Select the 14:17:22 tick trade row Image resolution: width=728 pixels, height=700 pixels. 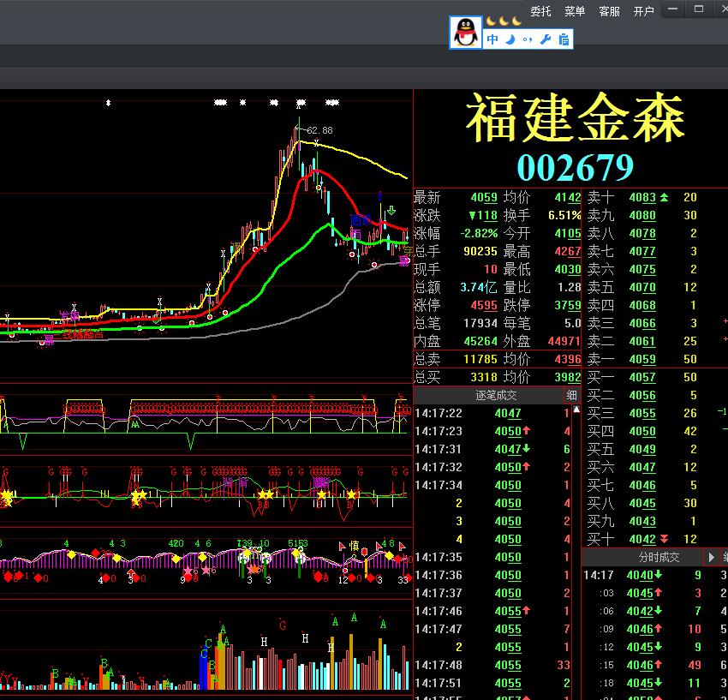click(x=492, y=413)
